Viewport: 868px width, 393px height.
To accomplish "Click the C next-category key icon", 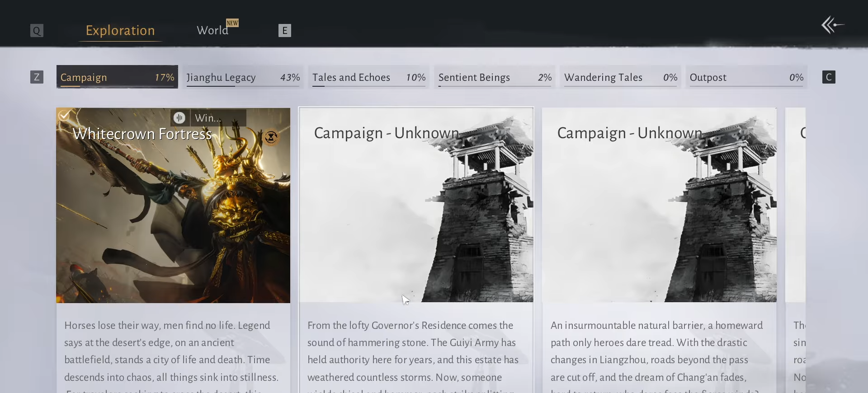I will coord(828,77).
